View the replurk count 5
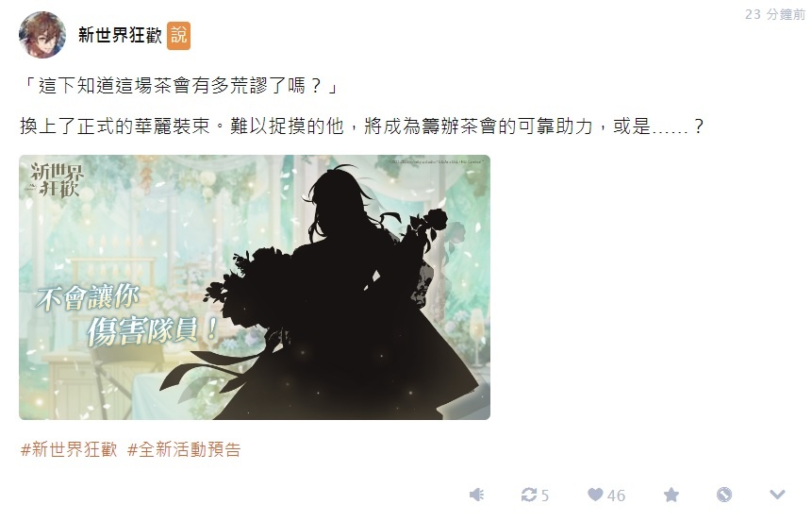The height and width of the screenshot is (521, 812). [x=545, y=496]
